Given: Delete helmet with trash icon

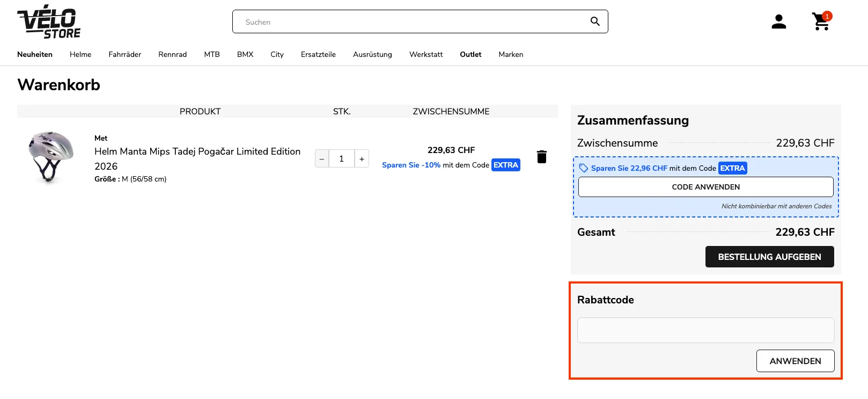Looking at the screenshot, I should (541, 157).
